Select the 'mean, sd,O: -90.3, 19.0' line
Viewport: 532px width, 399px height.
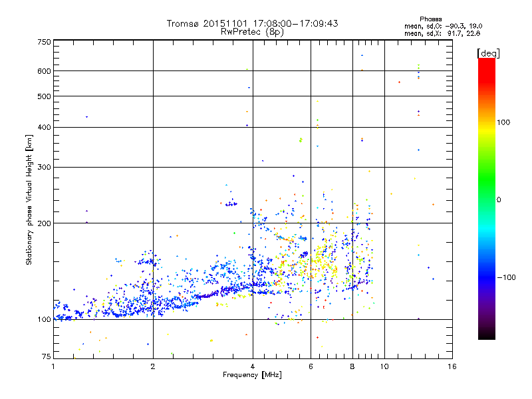click(x=443, y=26)
